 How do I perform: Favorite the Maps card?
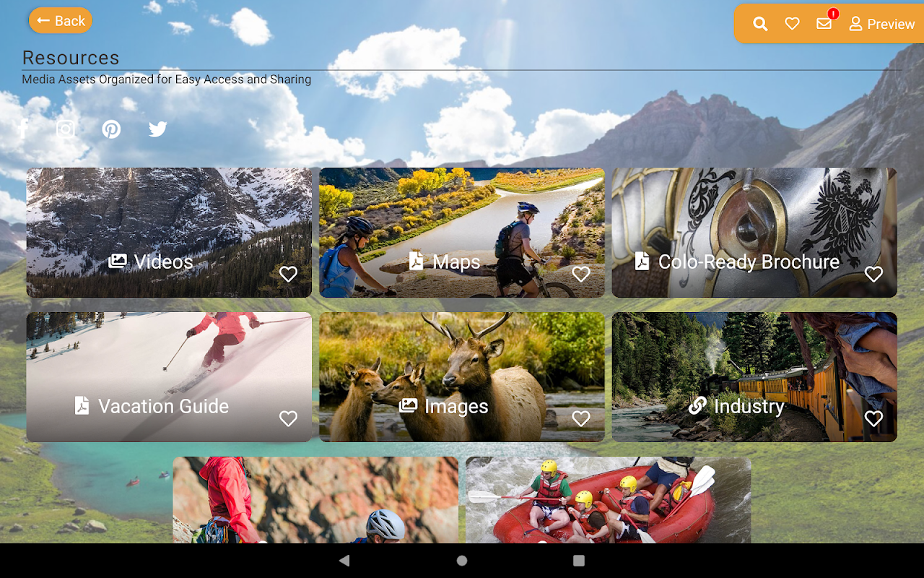(581, 274)
